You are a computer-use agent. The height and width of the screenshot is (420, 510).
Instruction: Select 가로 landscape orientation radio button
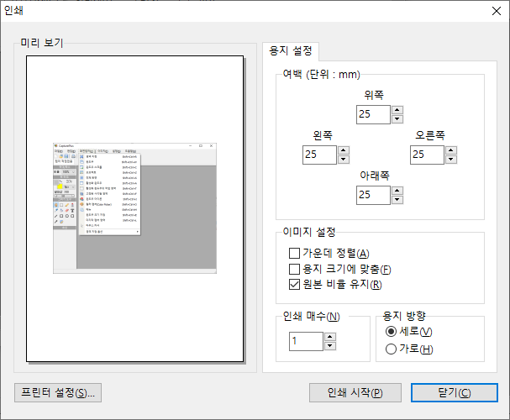[391, 349]
